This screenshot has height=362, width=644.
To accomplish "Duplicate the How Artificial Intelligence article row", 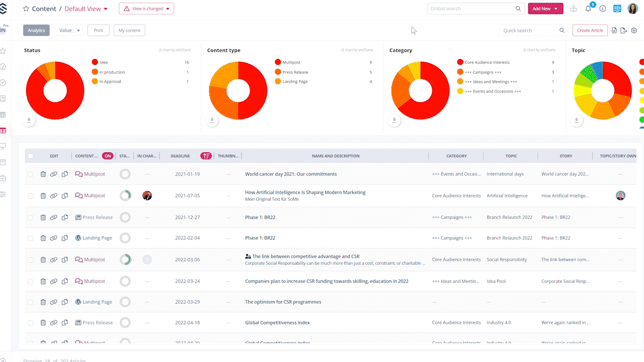I will coord(65,196).
